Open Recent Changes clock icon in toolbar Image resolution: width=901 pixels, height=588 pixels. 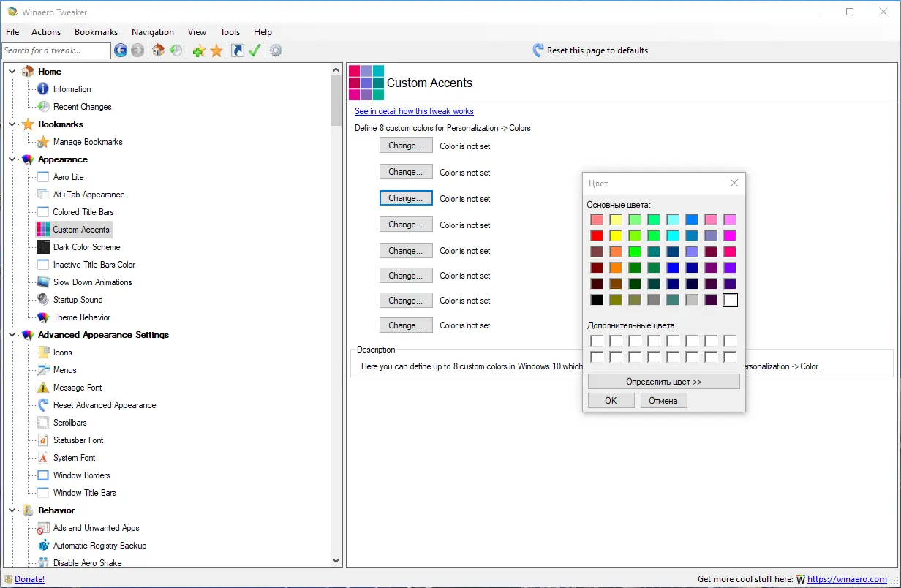pyautogui.click(x=176, y=50)
